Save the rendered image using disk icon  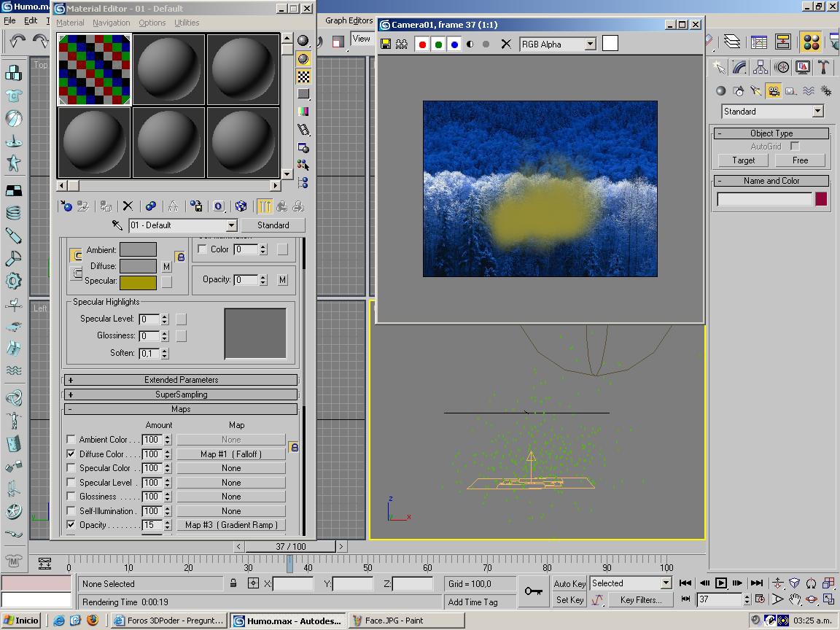pos(385,44)
